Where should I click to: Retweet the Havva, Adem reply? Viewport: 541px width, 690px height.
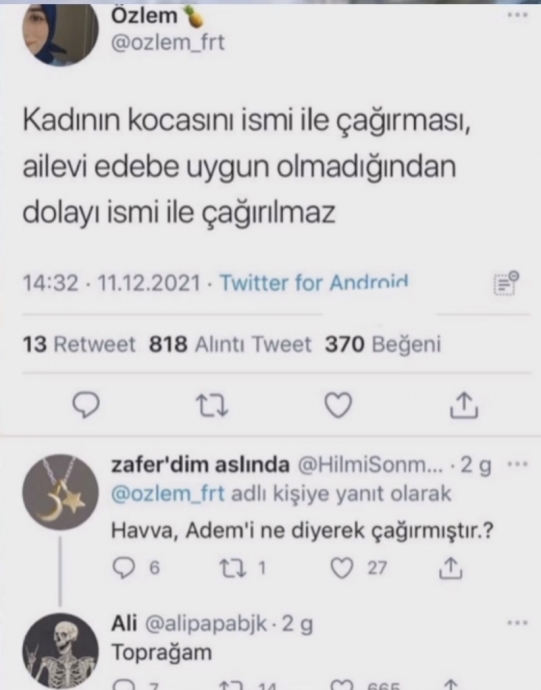[243, 568]
